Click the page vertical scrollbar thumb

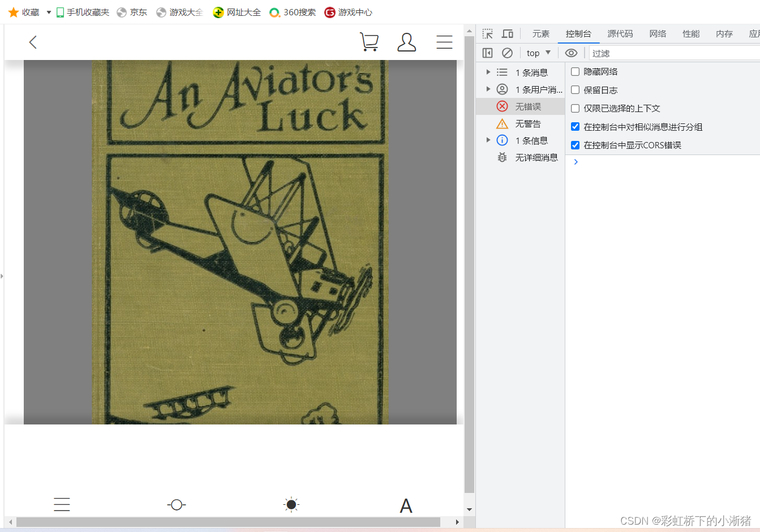[469, 264]
